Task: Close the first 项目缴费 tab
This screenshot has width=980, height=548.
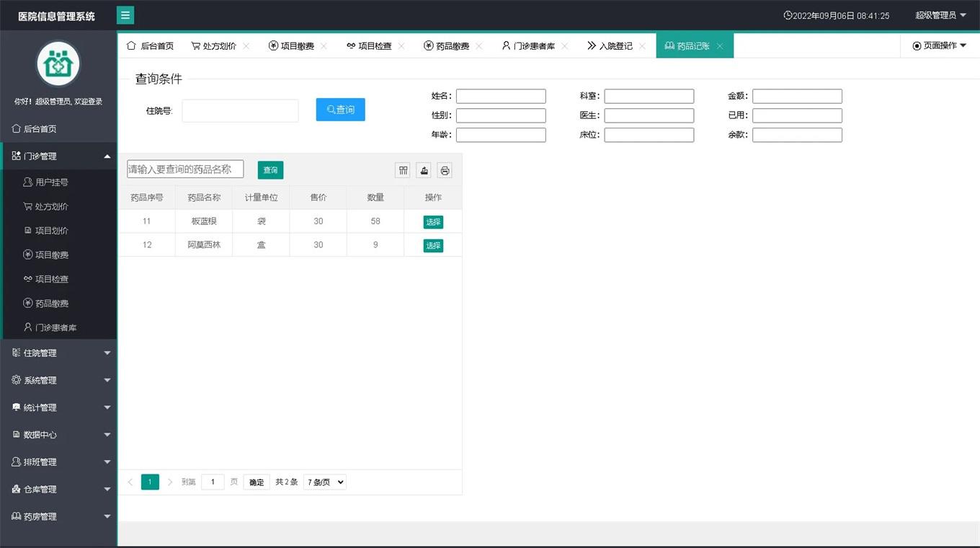Action: 324,46
